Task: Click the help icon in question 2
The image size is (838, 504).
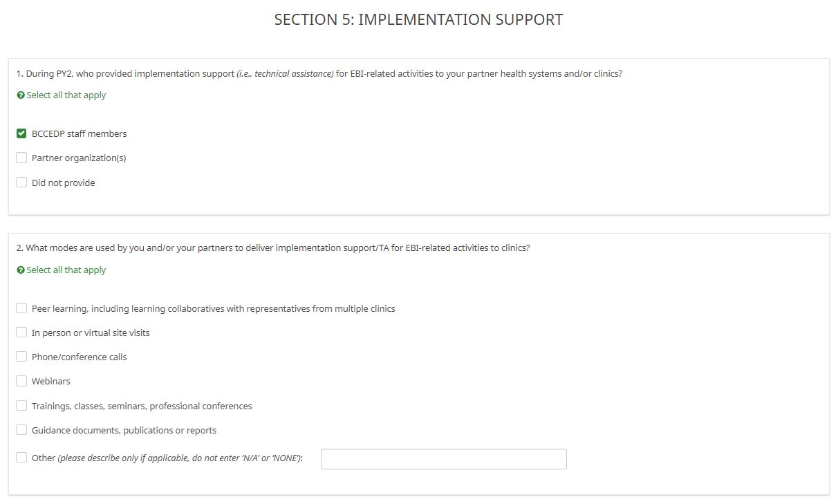Action: point(21,270)
